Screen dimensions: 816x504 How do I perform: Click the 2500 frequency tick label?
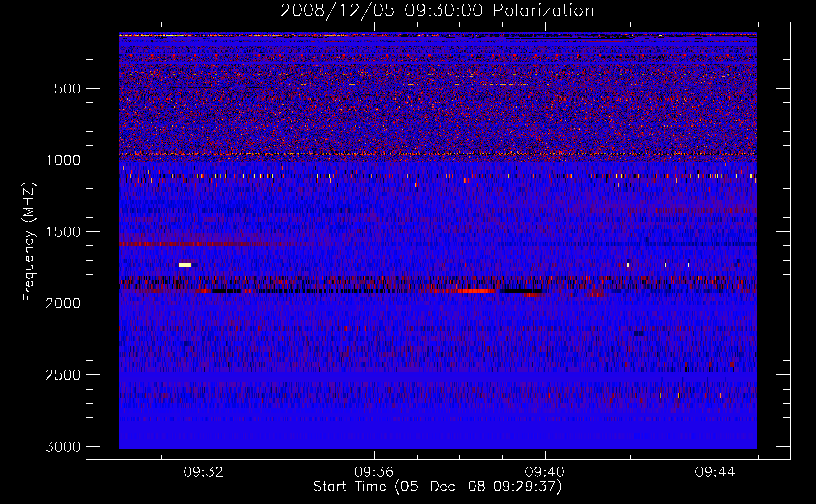(63, 375)
